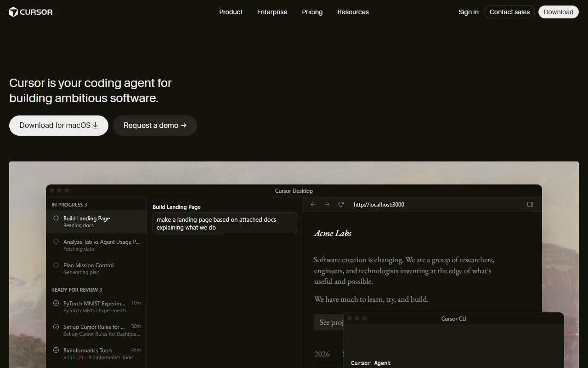Click the 45m timestamp on Bioinformatics Tools
Viewport: 588px width, 368px height.
pyautogui.click(x=136, y=350)
